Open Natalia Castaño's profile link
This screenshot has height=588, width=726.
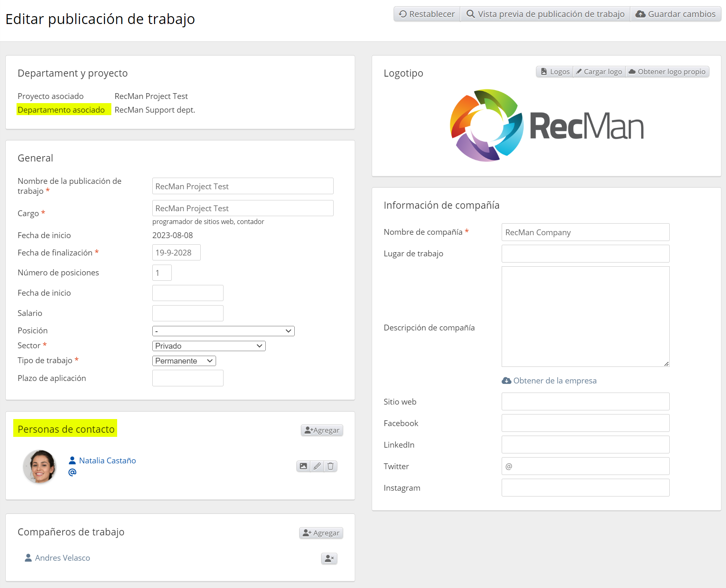107,460
